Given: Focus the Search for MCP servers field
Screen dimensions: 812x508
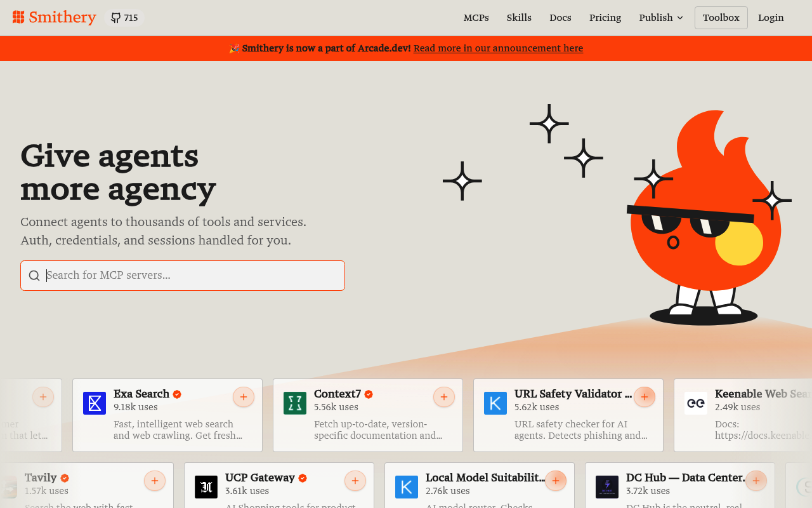Looking at the screenshot, I should (183, 276).
